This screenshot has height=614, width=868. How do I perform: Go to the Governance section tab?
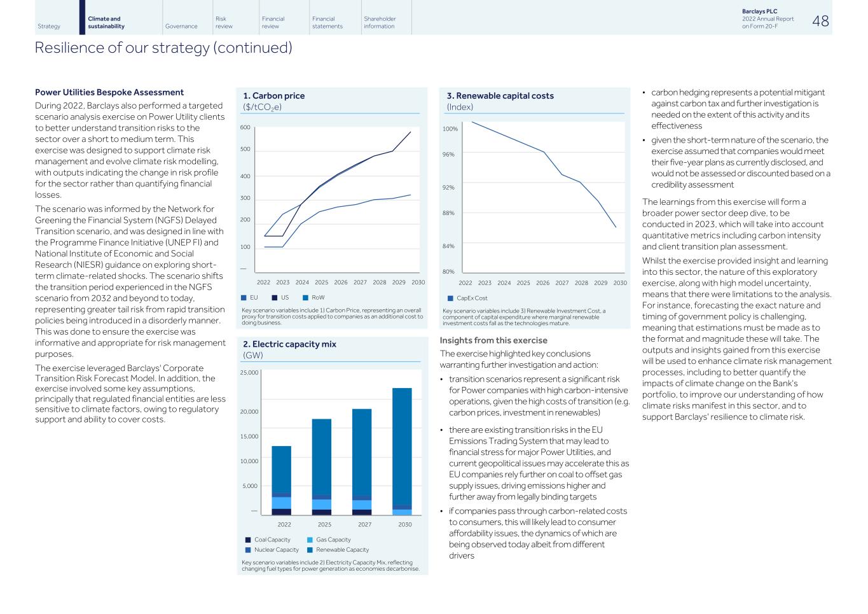181,26
